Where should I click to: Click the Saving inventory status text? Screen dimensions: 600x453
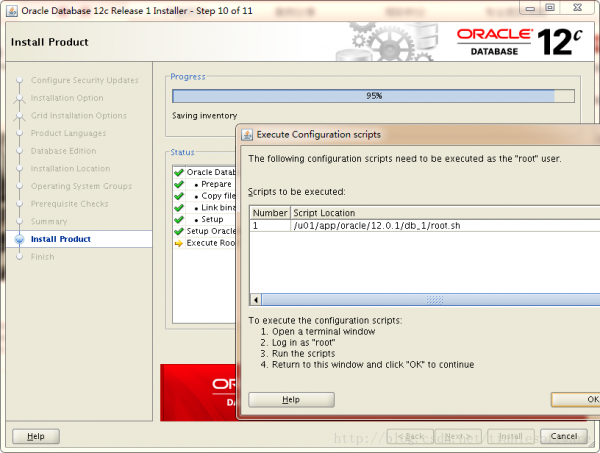[205, 116]
